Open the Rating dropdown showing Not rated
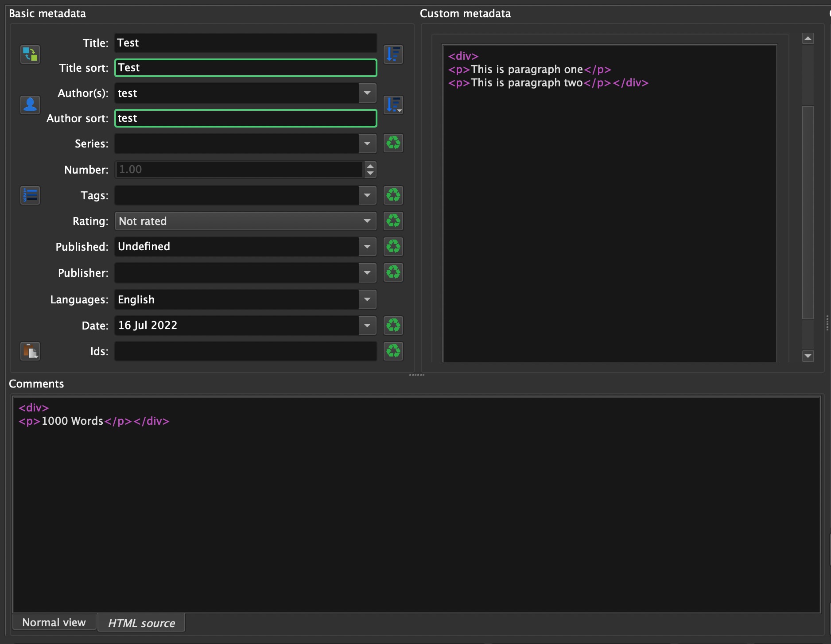The image size is (831, 644). tap(245, 221)
